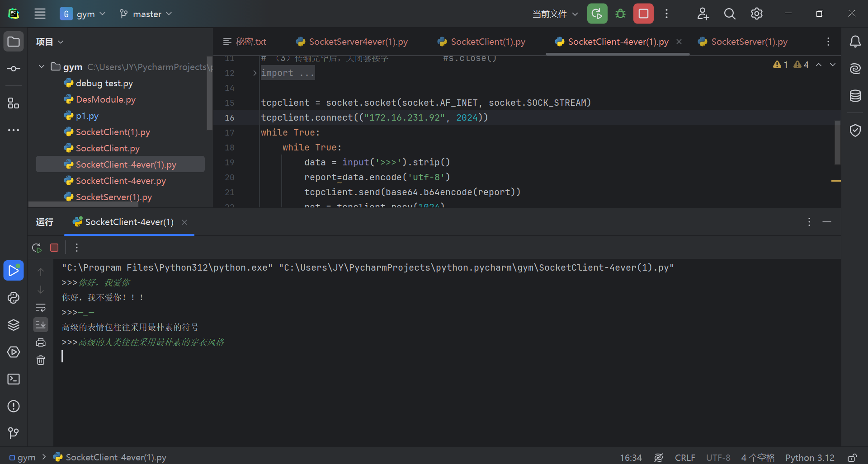Image resolution: width=868 pixels, height=464 pixels.
Task: Open the Python Packages layers icon
Action: pos(14,325)
